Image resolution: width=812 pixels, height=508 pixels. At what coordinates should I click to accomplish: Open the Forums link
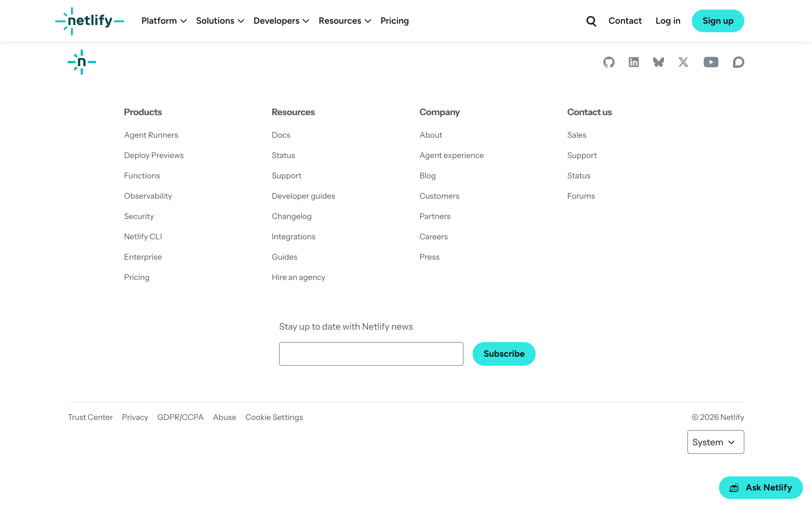581,196
